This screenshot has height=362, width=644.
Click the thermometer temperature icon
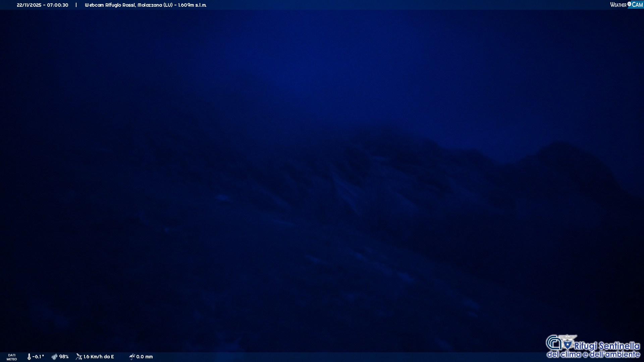coord(29,357)
